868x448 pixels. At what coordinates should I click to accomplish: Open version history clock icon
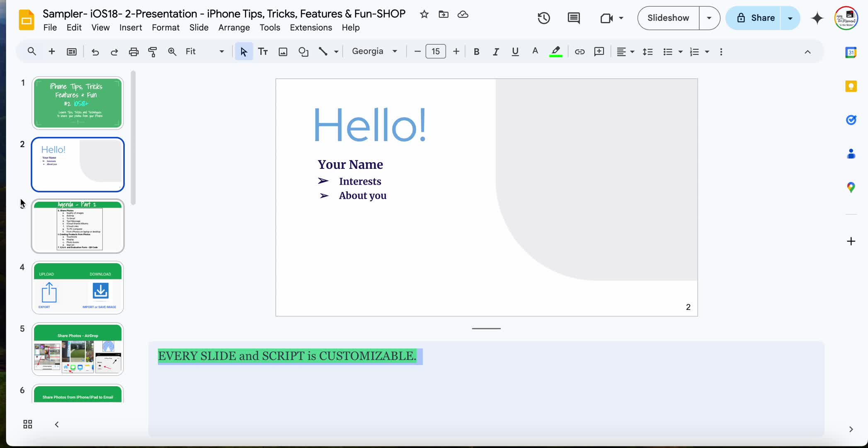pos(543,18)
